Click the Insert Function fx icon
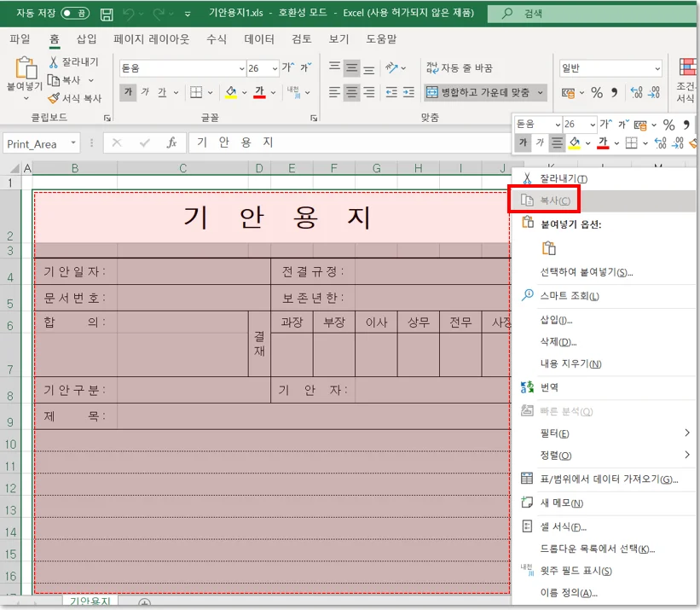 click(x=171, y=143)
